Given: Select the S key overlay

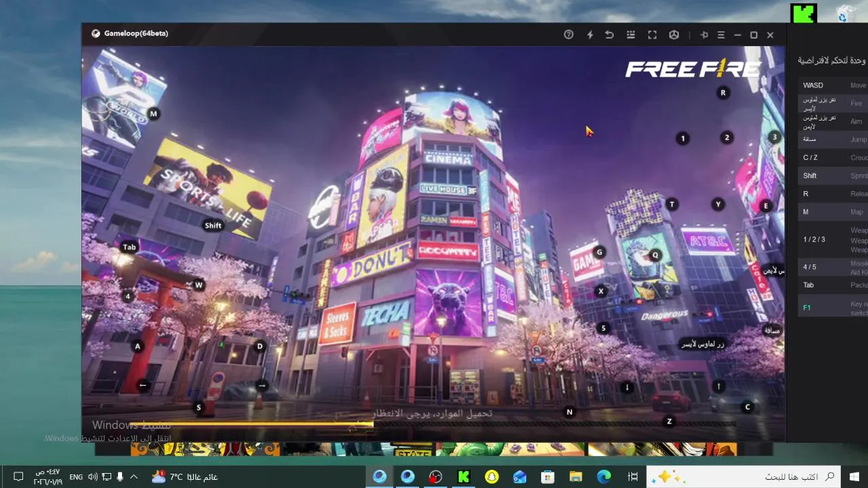Looking at the screenshot, I should pyautogui.click(x=199, y=407).
